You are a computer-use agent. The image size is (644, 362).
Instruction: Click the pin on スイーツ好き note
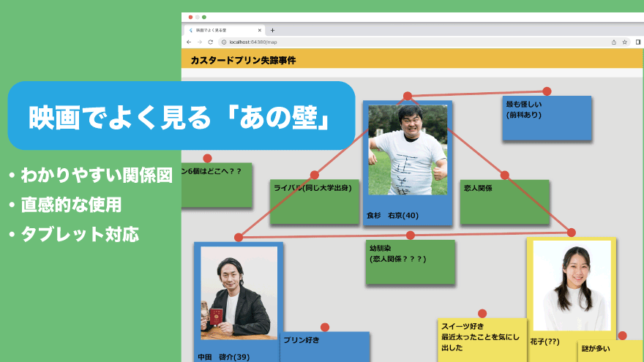point(482,314)
